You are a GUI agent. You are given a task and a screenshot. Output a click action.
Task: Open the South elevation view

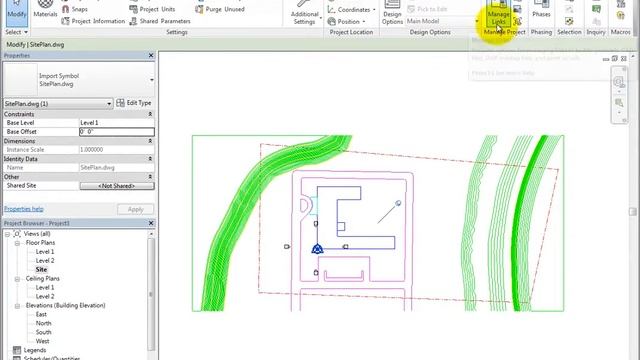click(43, 333)
